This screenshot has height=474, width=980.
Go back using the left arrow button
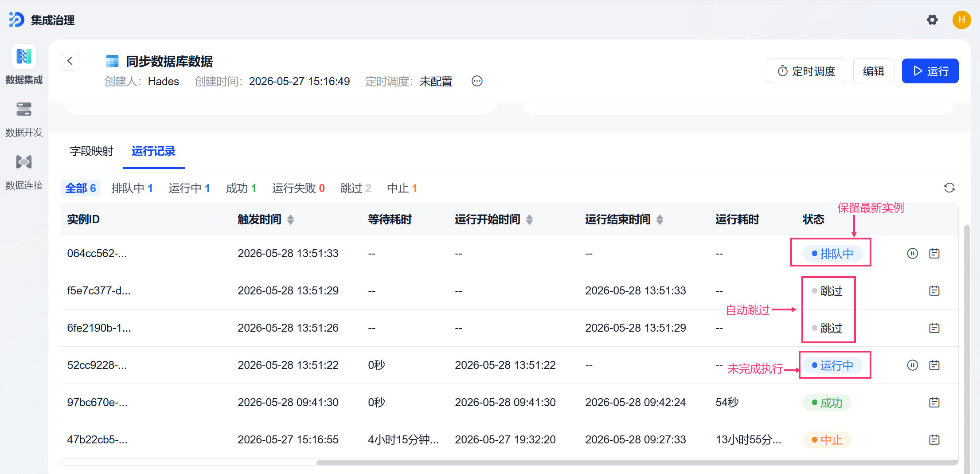click(x=70, y=61)
